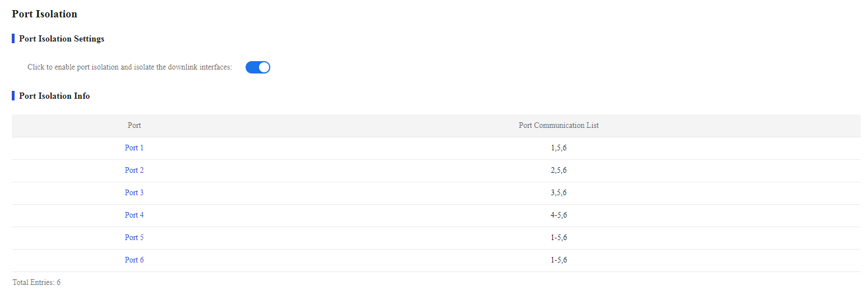Click the Port Isolation Settings section heading
Screen dimensions: 868x304
point(62,39)
